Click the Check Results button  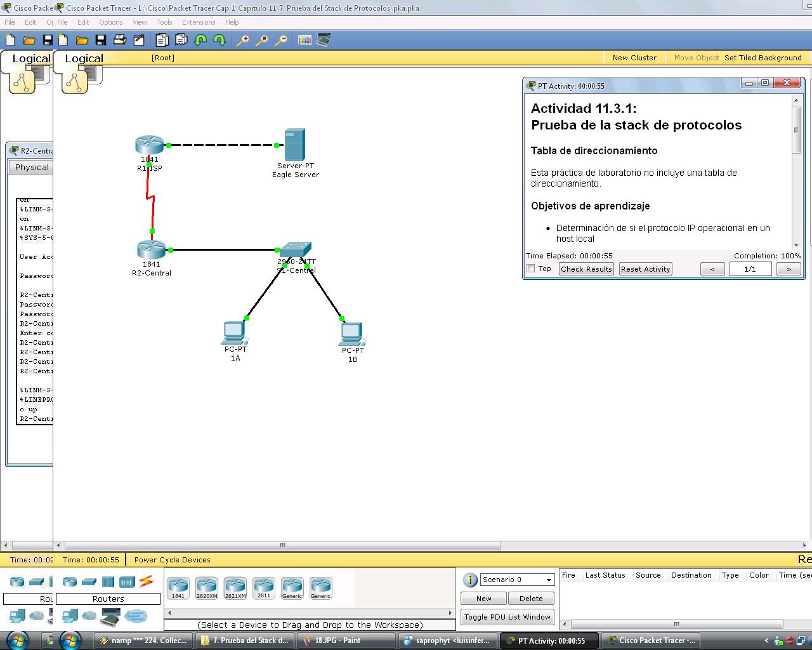click(x=586, y=269)
